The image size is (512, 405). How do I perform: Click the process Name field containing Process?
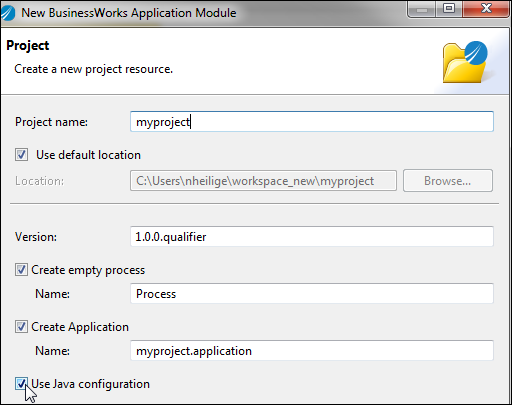tap(312, 294)
